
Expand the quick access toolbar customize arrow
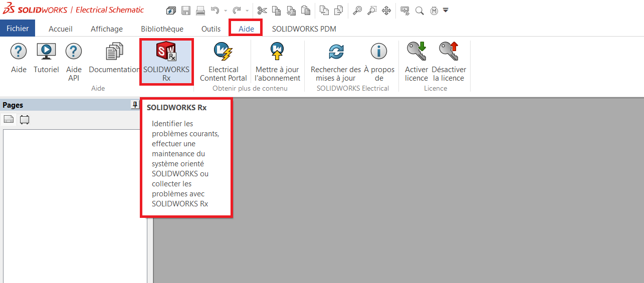pos(446,10)
